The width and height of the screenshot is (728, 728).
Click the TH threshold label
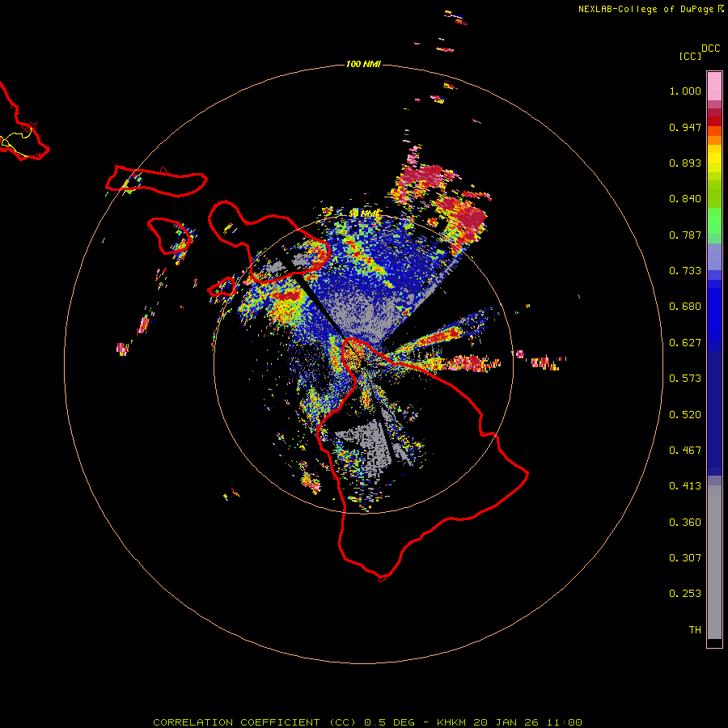click(695, 630)
